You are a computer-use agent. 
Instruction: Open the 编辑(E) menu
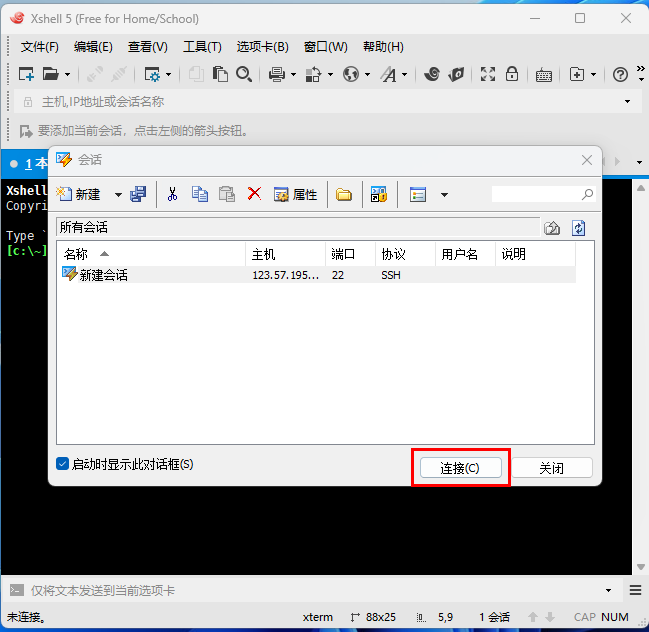[93, 47]
